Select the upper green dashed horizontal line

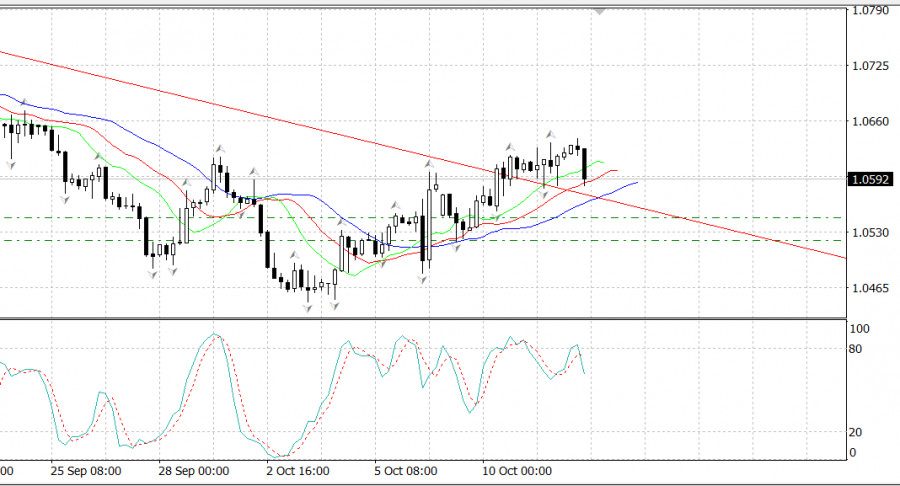(x=423, y=217)
